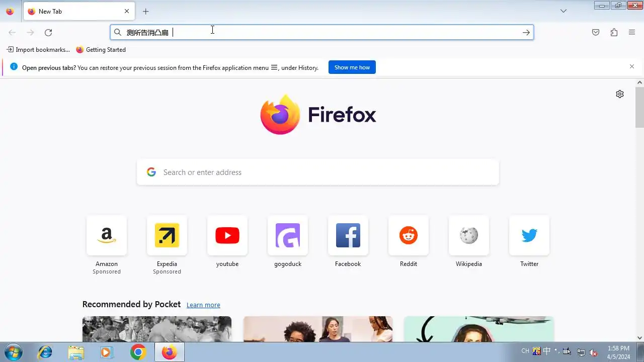644x362 pixels.
Task: Click the Open previous tabs message text
Action: [170, 67]
